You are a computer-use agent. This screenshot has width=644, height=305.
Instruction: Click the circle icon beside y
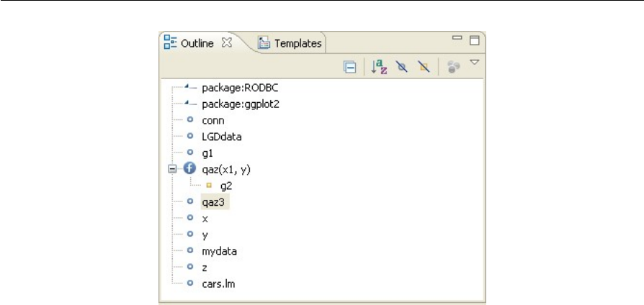pos(189,234)
